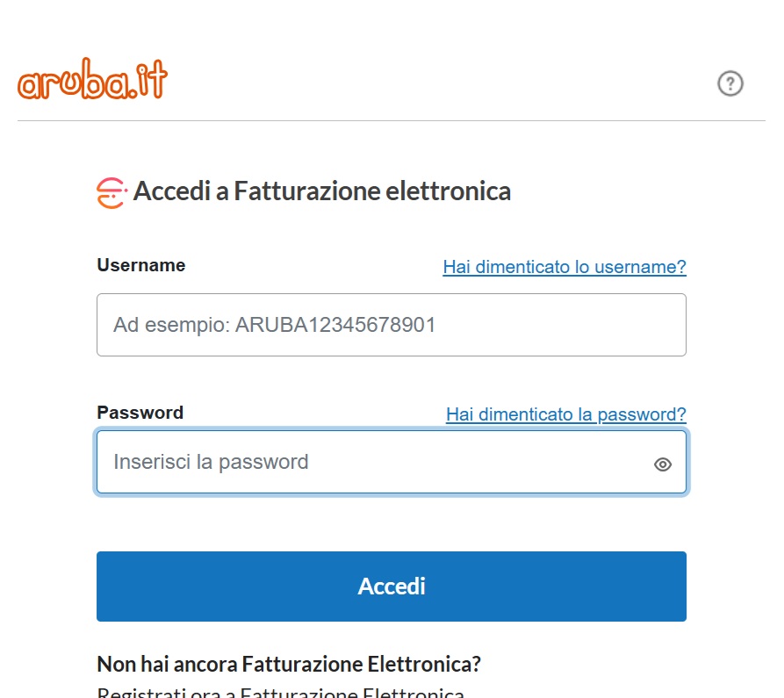The width and height of the screenshot is (784, 698).
Task: Click the 'Accedi a Fatturazione elettronica' heading
Action: click(x=321, y=191)
